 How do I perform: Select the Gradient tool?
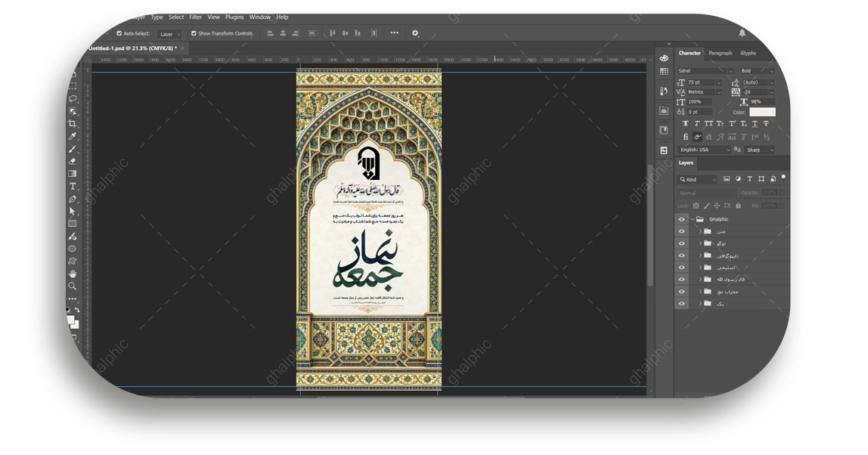[x=73, y=174]
